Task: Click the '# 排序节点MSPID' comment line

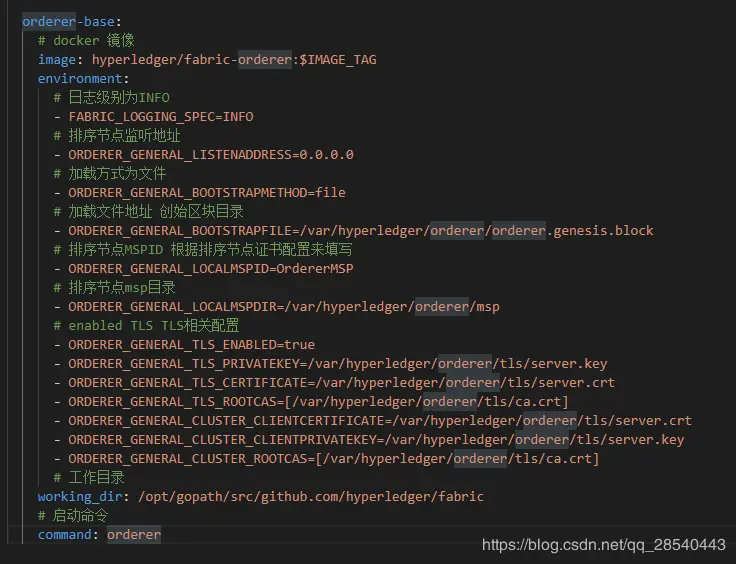Action: (203, 250)
